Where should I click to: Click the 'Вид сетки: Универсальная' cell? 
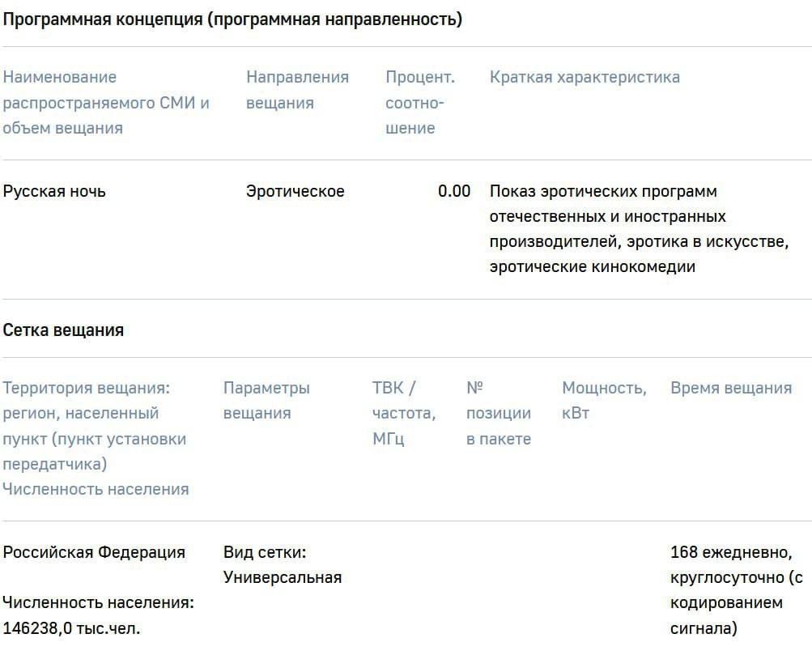pos(282,564)
